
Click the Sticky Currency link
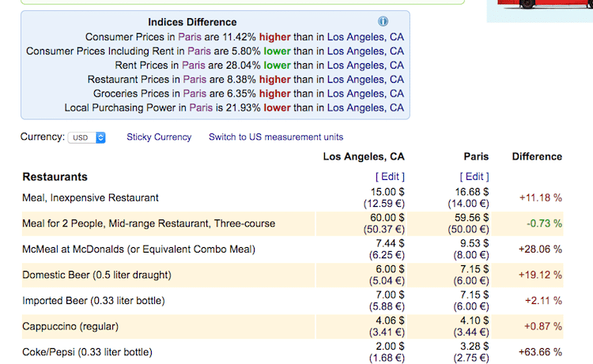(159, 137)
